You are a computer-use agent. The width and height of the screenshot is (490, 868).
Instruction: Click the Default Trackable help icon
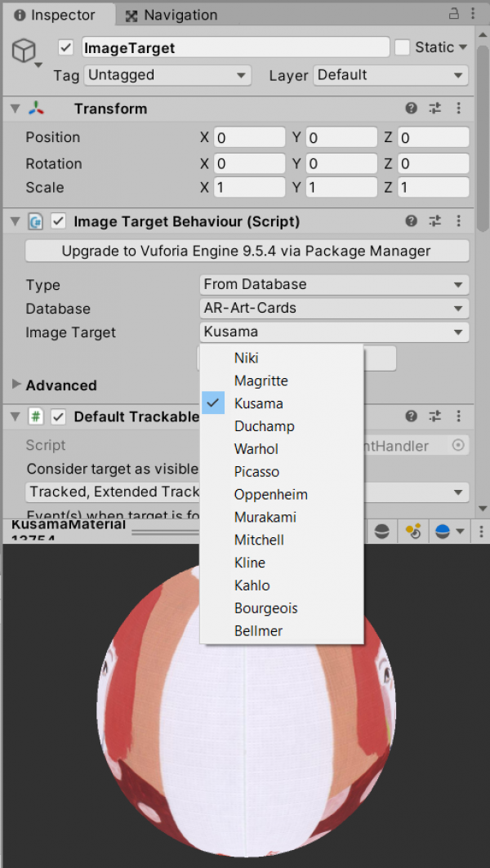(x=412, y=416)
